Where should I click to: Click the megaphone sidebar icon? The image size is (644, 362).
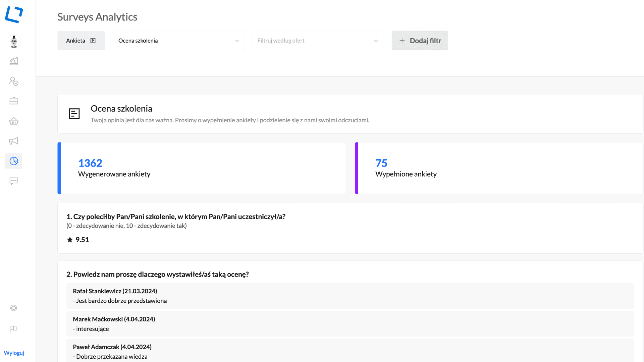click(x=14, y=141)
